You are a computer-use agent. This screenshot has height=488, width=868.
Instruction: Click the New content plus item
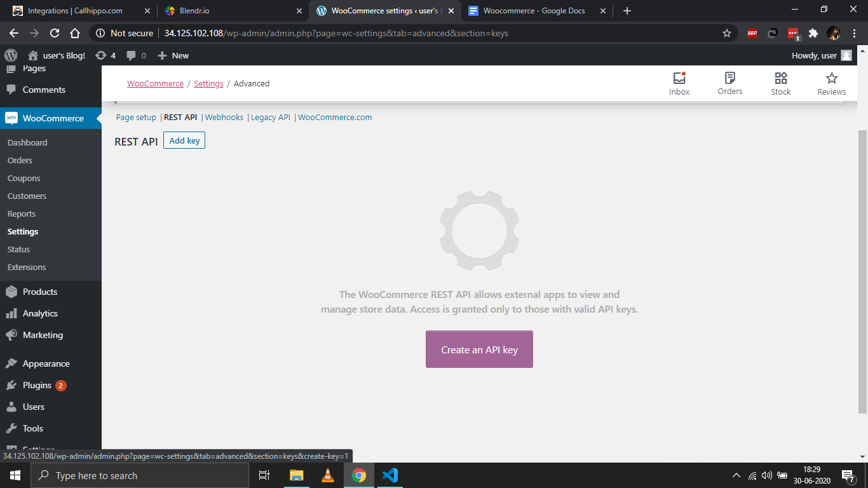pos(173,55)
